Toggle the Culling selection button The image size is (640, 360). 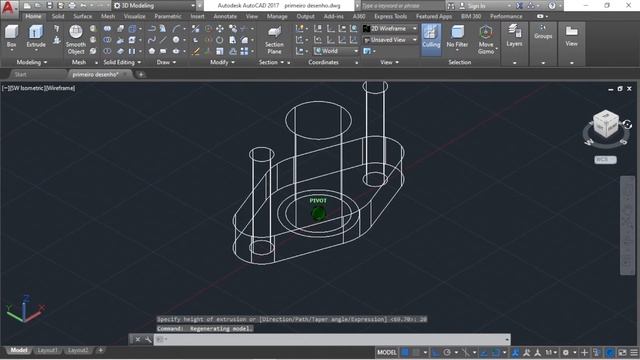pyautogui.click(x=431, y=39)
